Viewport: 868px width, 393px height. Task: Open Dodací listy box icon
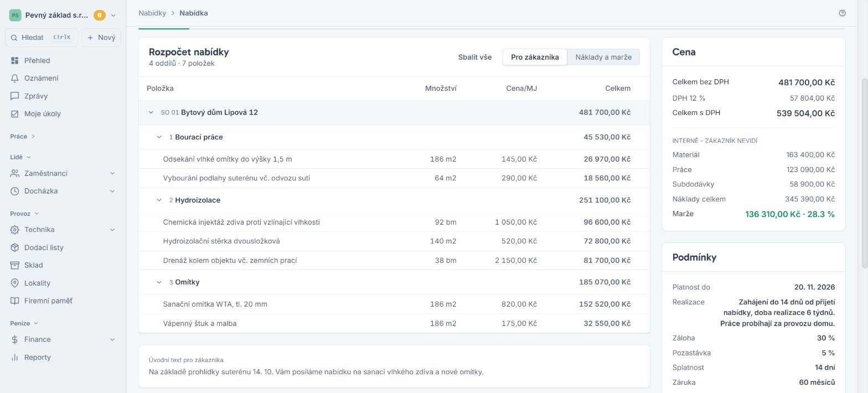point(15,247)
